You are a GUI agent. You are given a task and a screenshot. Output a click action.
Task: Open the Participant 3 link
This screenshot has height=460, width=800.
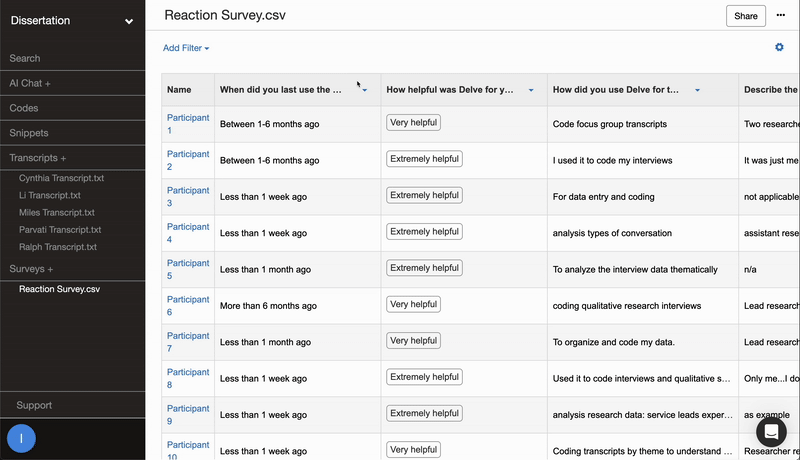[x=188, y=196]
